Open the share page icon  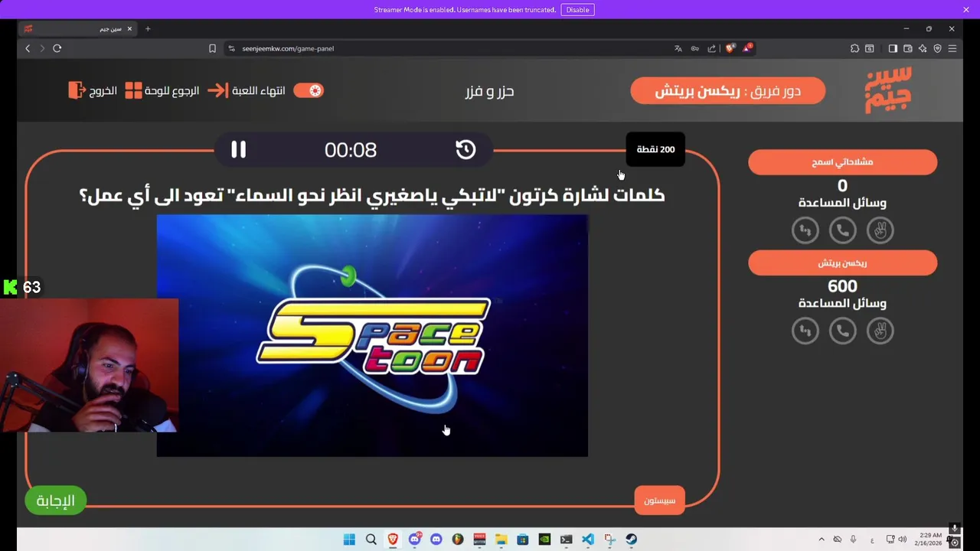pyautogui.click(x=711, y=48)
